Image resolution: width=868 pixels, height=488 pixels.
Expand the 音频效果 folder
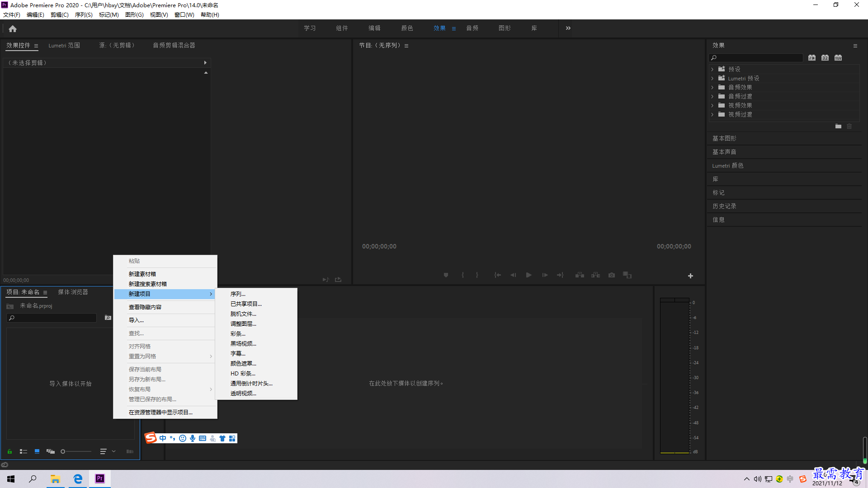click(x=712, y=88)
